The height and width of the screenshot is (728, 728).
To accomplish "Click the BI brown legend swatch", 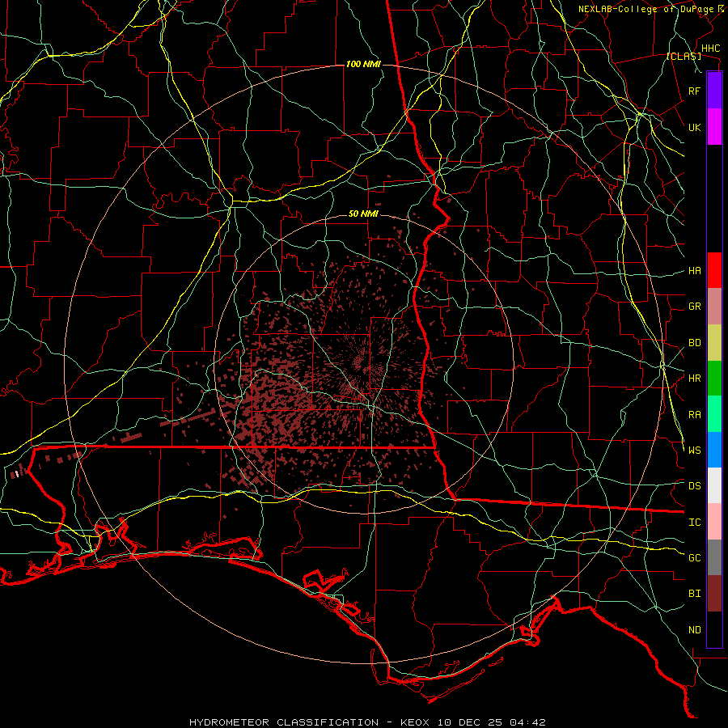I will pyautogui.click(x=714, y=594).
